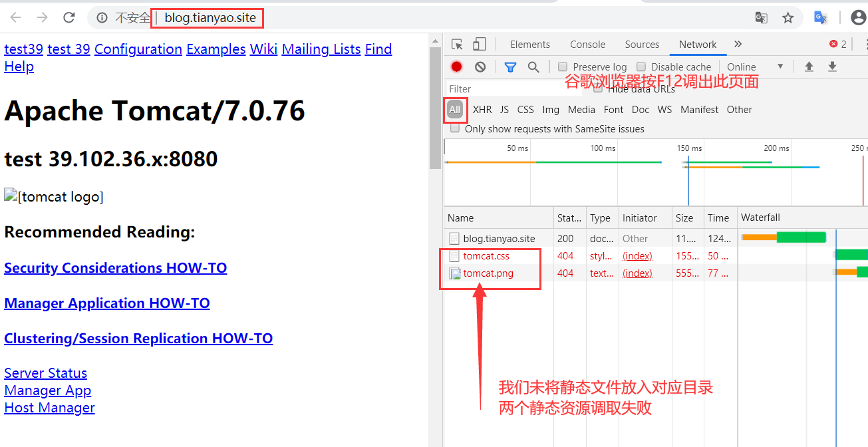
Task: Activate the inspect element picker
Action: [x=457, y=45]
